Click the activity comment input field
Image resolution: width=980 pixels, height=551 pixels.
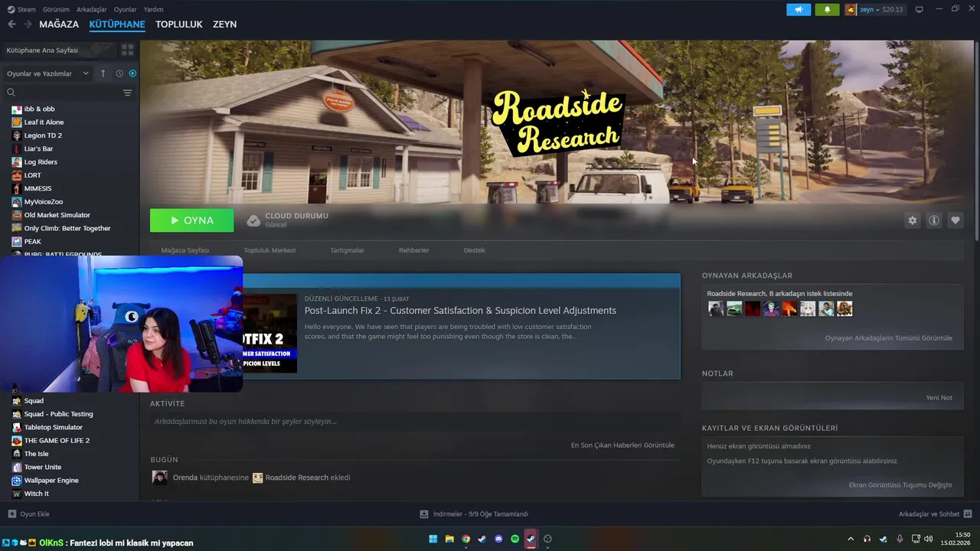(415, 422)
